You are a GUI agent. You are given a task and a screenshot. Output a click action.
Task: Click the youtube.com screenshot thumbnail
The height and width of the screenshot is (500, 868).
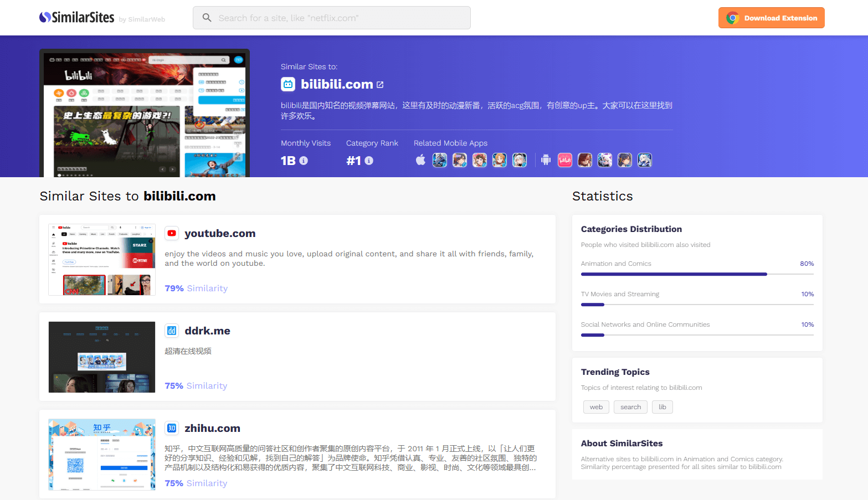(102, 260)
